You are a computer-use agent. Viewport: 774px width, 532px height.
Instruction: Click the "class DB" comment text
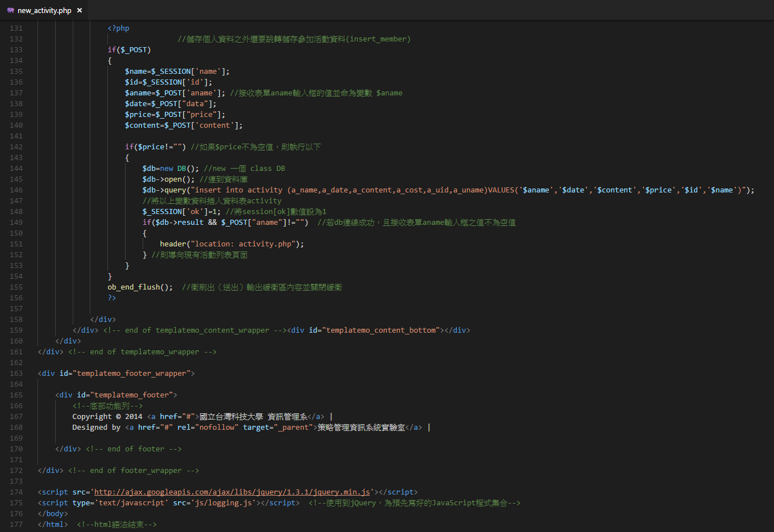[x=268, y=168]
